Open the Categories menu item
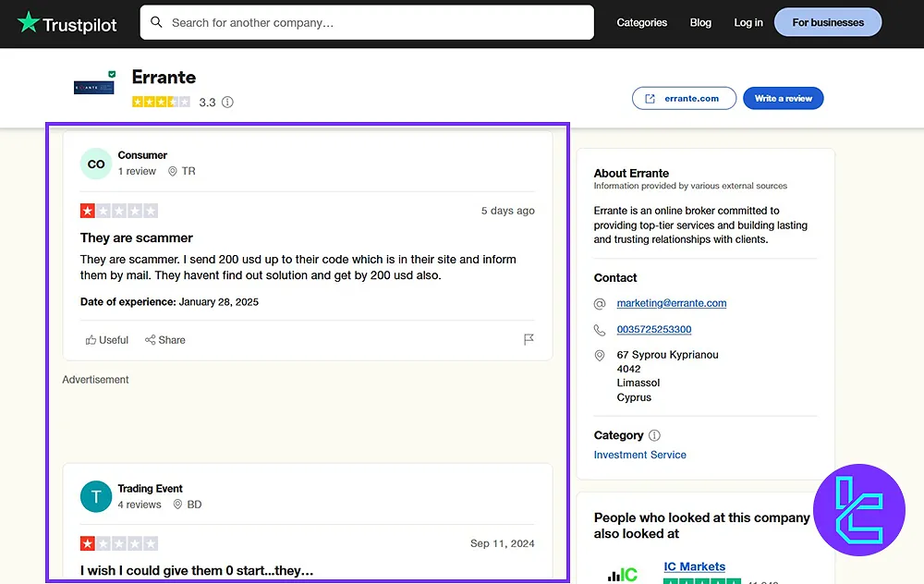This screenshot has height=584, width=924. 641,22
